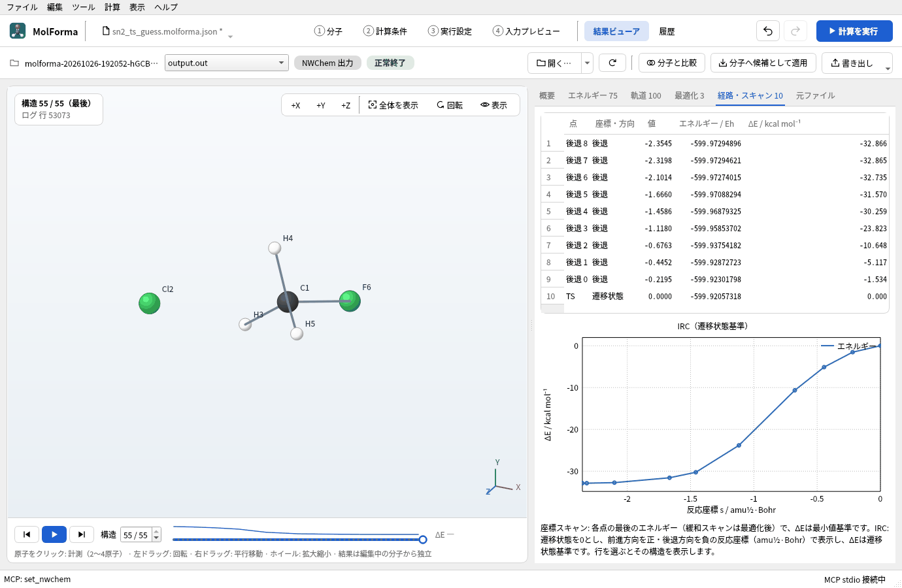
Task: Increase the structure index stepper
Action: coord(156,531)
